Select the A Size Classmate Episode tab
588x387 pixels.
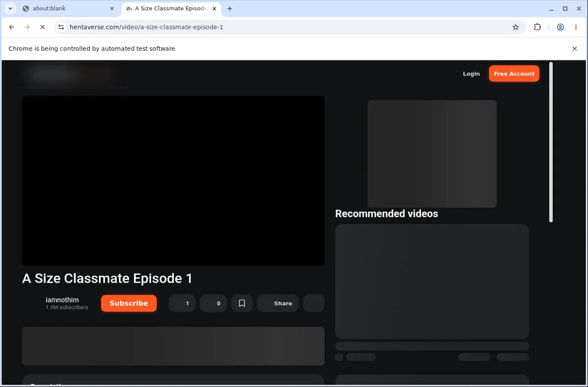tap(171, 8)
